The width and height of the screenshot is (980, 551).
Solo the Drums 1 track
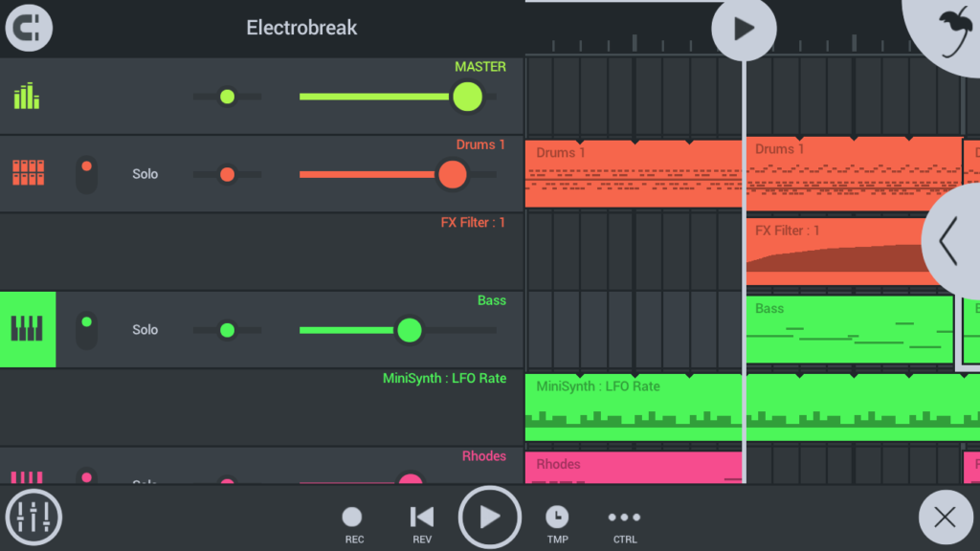pos(145,174)
